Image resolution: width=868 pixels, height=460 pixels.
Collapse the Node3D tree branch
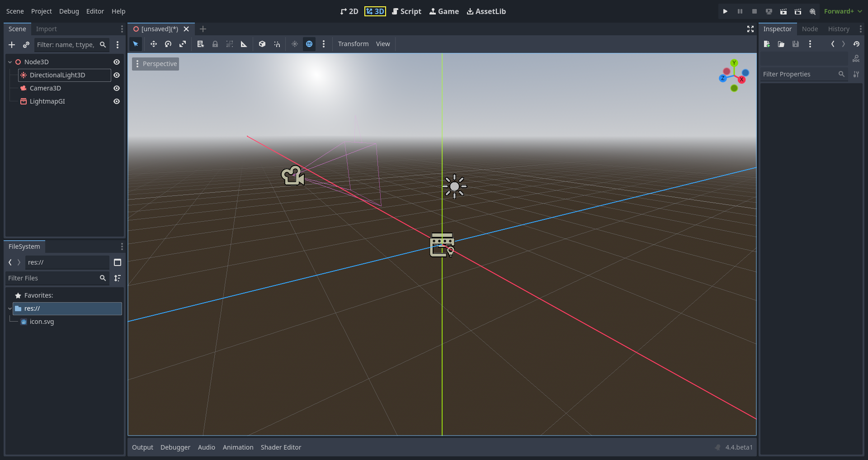point(9,62)
